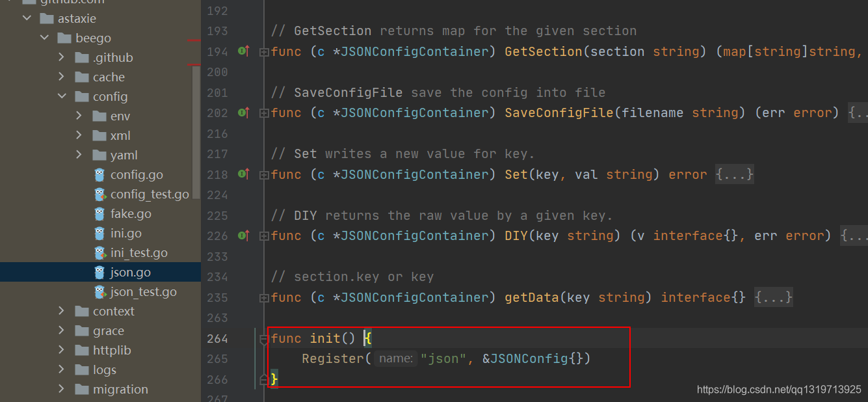Expand the httplib folder chevron
Screen dimensions: 868x402
point(62,350)
